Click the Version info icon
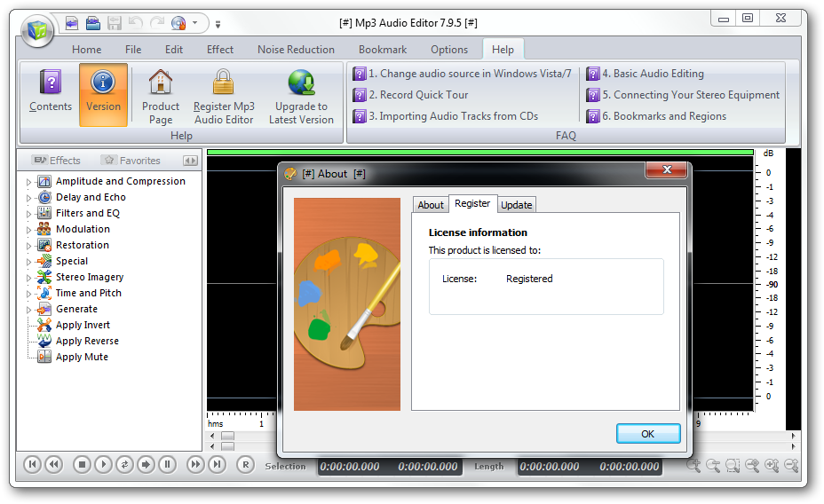The image size is (824, 504). click(x=103, y=83)
